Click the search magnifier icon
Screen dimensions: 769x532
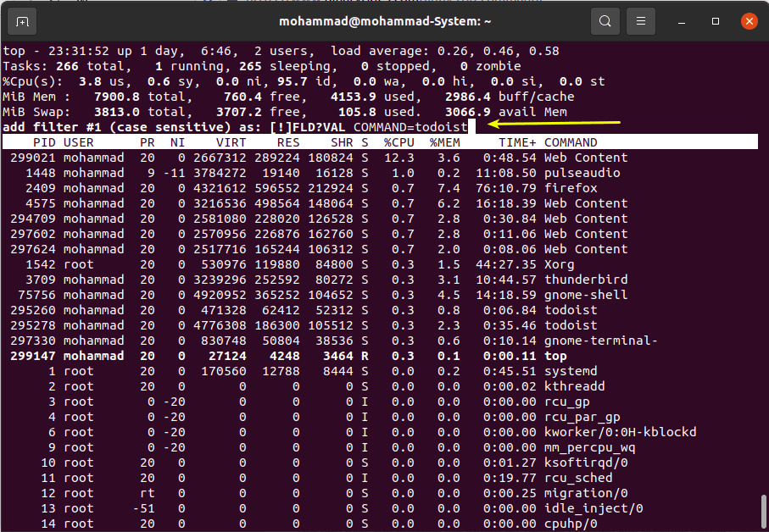point(605,21)
